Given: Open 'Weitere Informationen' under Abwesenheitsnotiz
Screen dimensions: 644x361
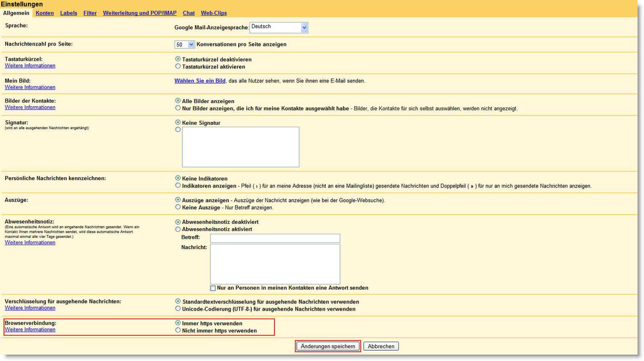Looking at the screenshot, I should point(30,243).
